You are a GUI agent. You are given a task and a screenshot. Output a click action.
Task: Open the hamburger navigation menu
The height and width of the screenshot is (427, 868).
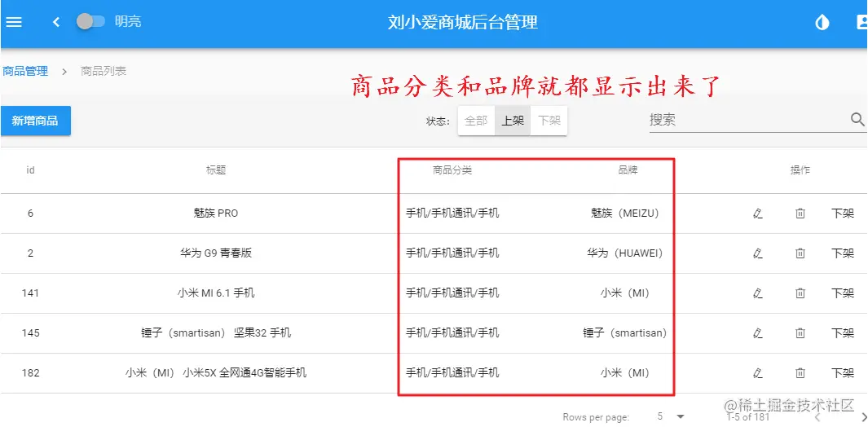click(x=13, y=22)
